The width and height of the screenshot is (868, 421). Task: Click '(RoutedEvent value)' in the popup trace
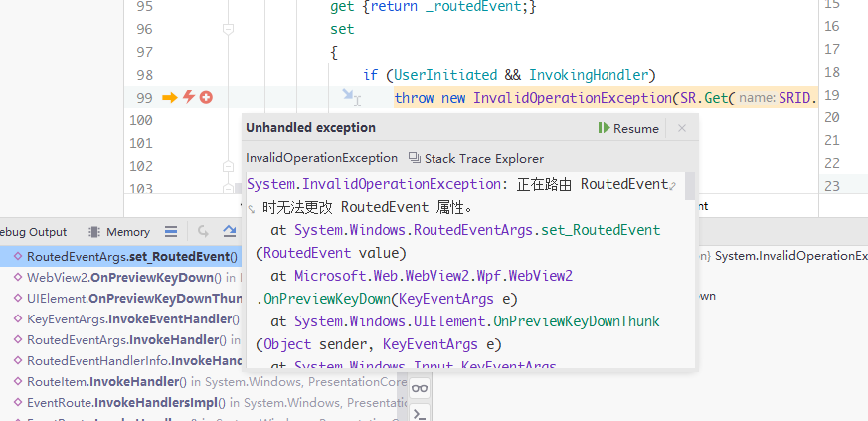point(331,253)
